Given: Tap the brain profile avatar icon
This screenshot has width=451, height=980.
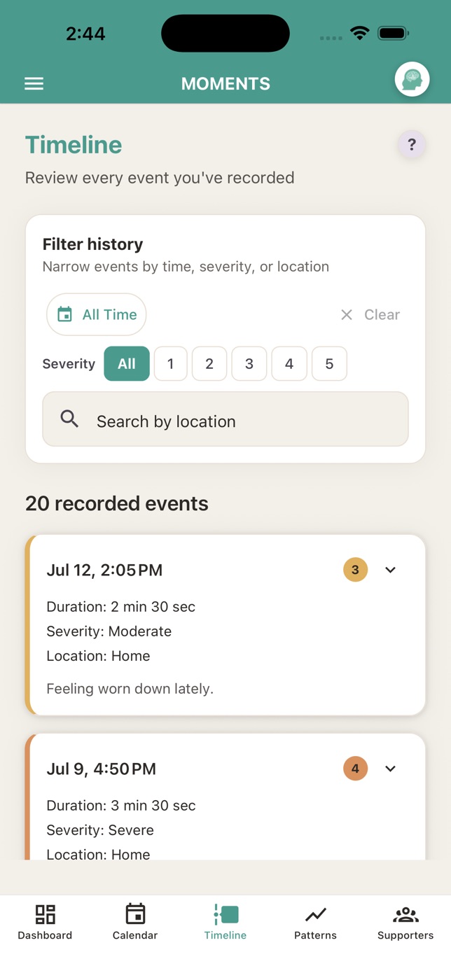Looking at the screenshot, I should click(x=412, y=80).
